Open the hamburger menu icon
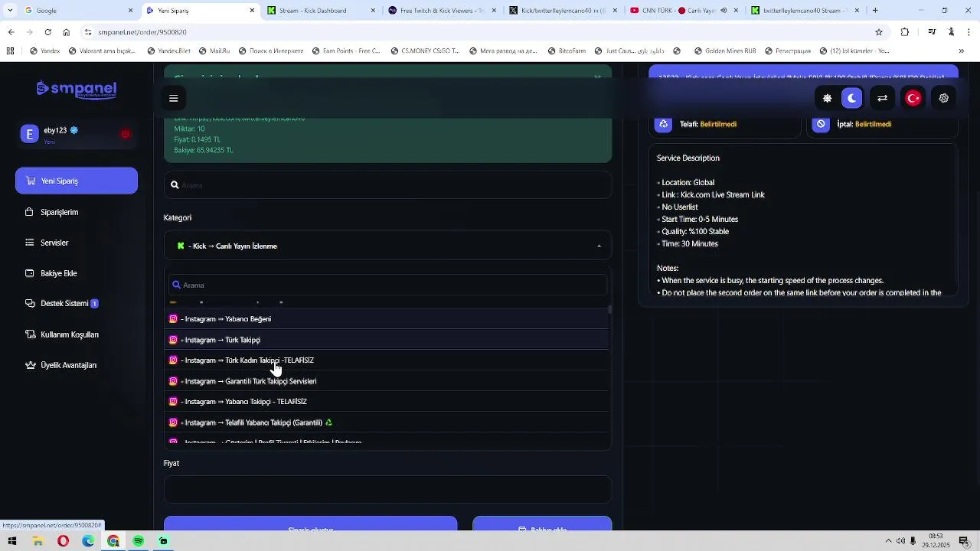 click(x=174, y=98)
